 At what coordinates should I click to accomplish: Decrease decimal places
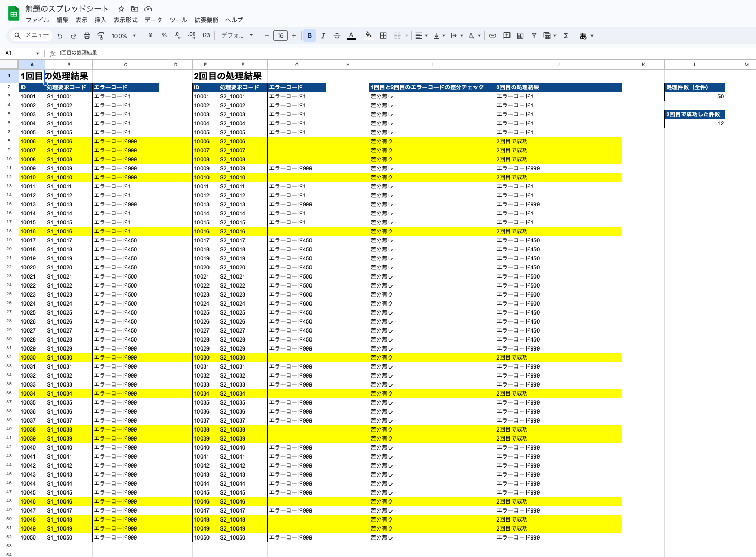(178, 35)
